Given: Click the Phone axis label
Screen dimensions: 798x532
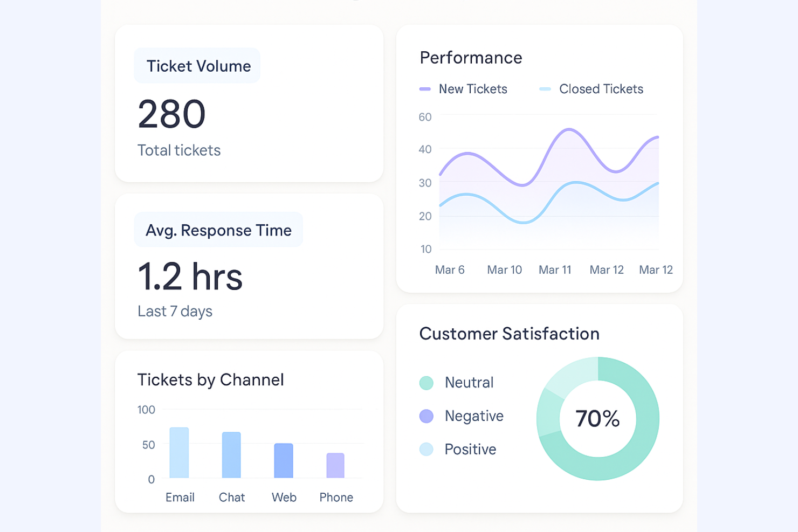Looking at the screenshot, I should pos(336,498).
